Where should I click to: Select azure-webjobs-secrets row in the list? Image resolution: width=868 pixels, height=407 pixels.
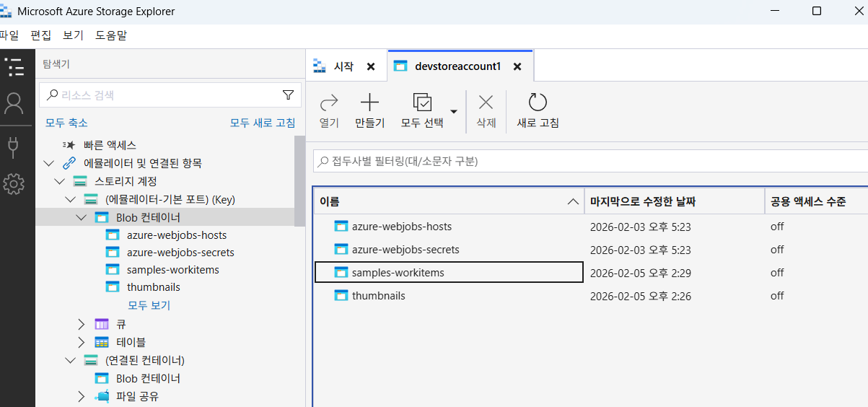coord(591,250)
